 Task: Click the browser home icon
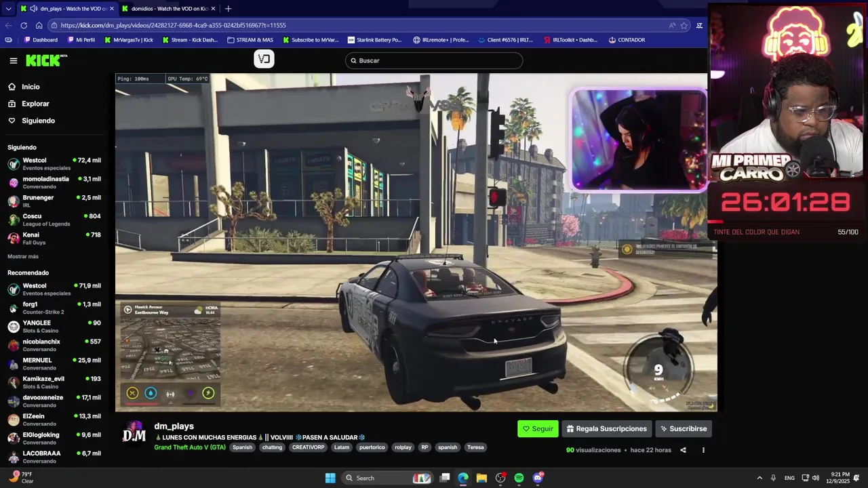(39, 25)
